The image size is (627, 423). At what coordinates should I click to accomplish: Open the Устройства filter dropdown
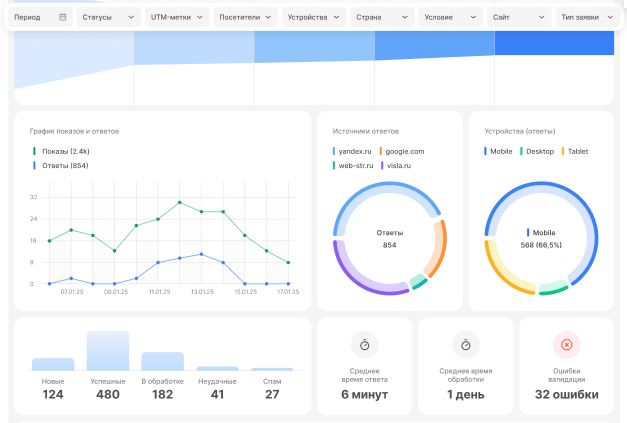point(314,17)
